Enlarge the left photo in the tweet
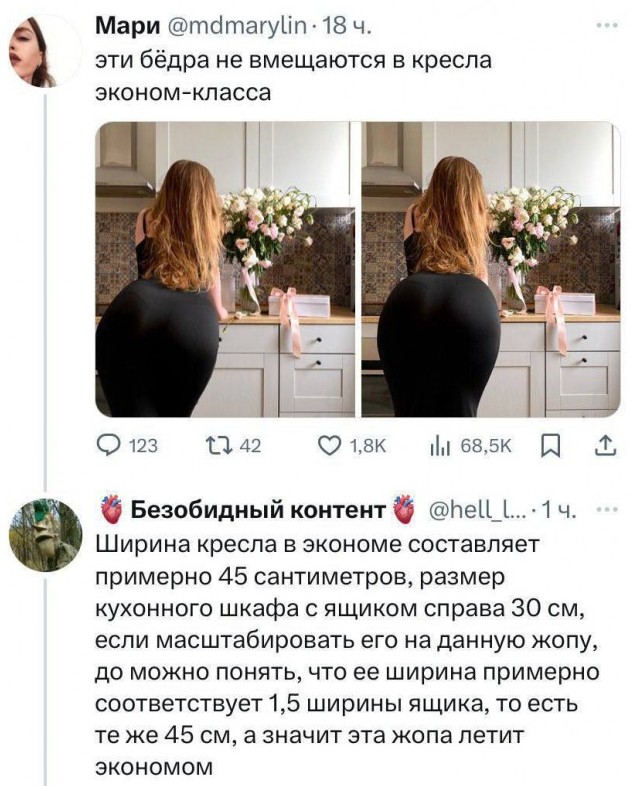630x786 pixels. [x=224, y=270]
